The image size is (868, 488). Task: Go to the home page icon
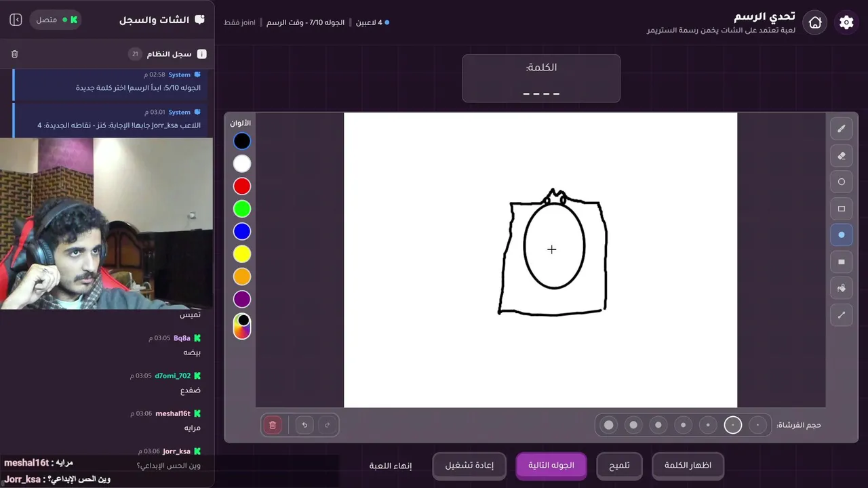815,22
